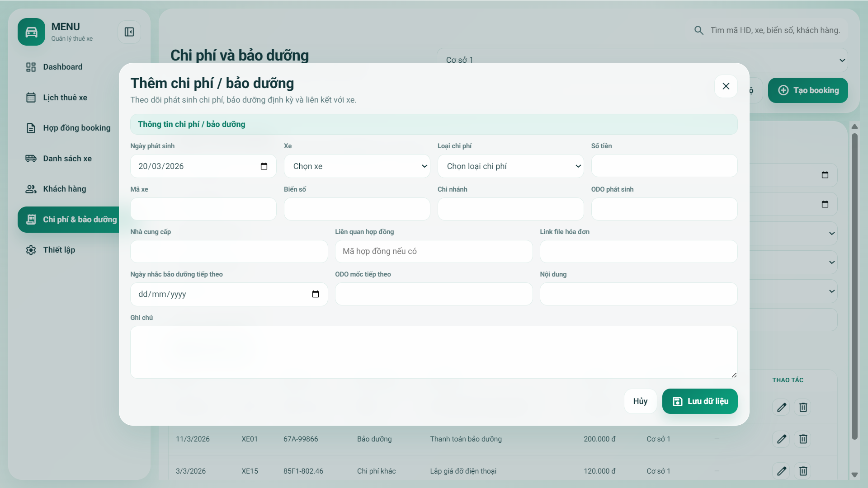Open the date picker for Ngày nhắc bảo dưỡng

click(x=315, y=294)
